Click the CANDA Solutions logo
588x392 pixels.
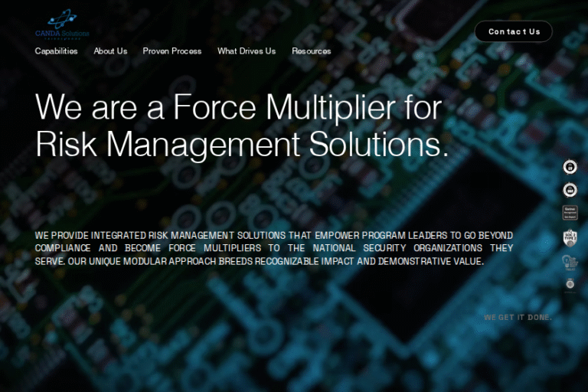point(62,24)
